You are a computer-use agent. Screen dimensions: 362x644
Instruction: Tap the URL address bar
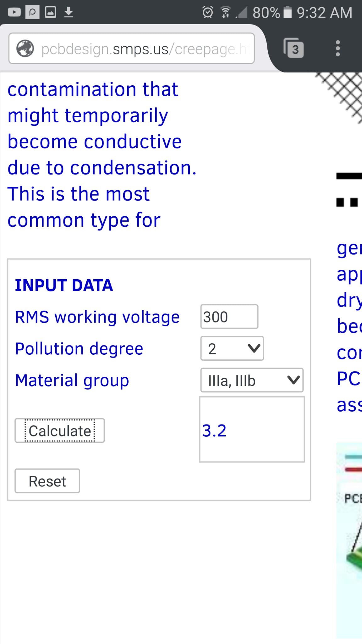pos(132,48)
